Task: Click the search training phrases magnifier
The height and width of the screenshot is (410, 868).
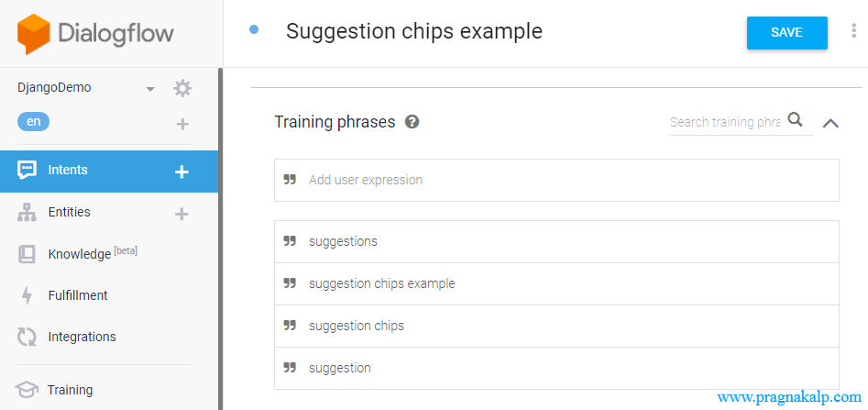Action: (x=796, y=120)
